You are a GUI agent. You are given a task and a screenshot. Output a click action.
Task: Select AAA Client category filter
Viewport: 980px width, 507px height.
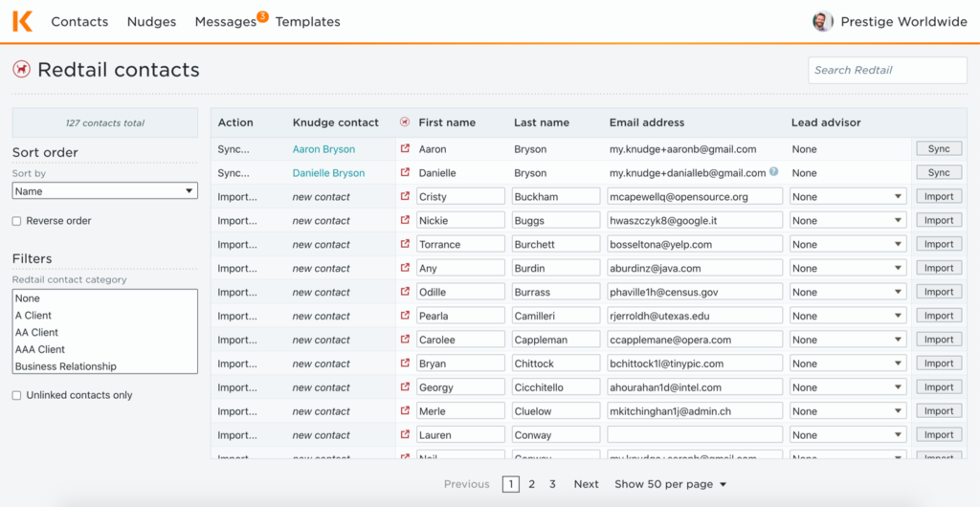tap(105, 349)
